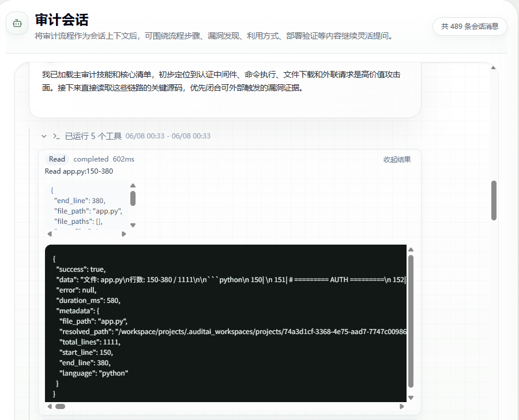
Task: Click the "language": "python" line
Action: coord(93,373)
